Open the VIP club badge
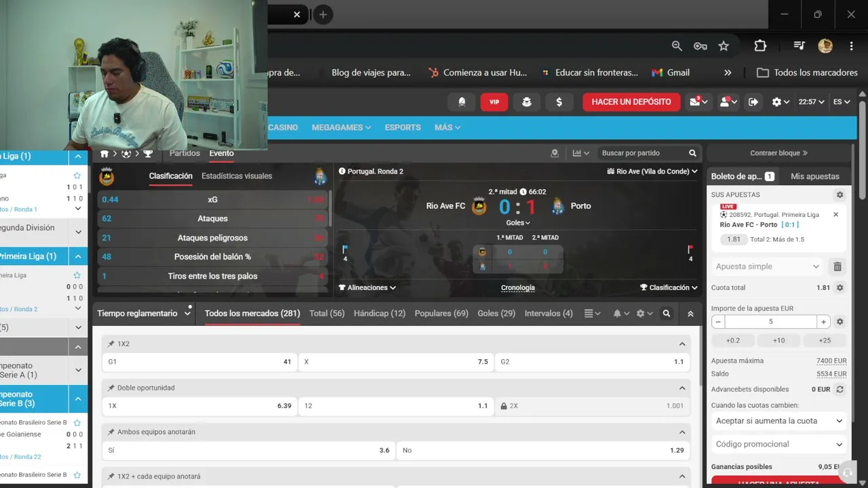The height and width of the screenshot is (488, 868). click(x=494, y=102)
